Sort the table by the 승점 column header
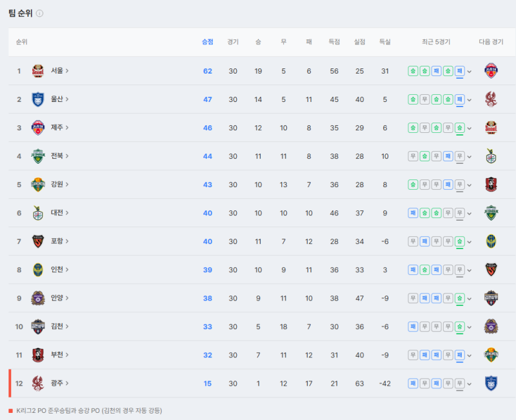 [208, 42]
